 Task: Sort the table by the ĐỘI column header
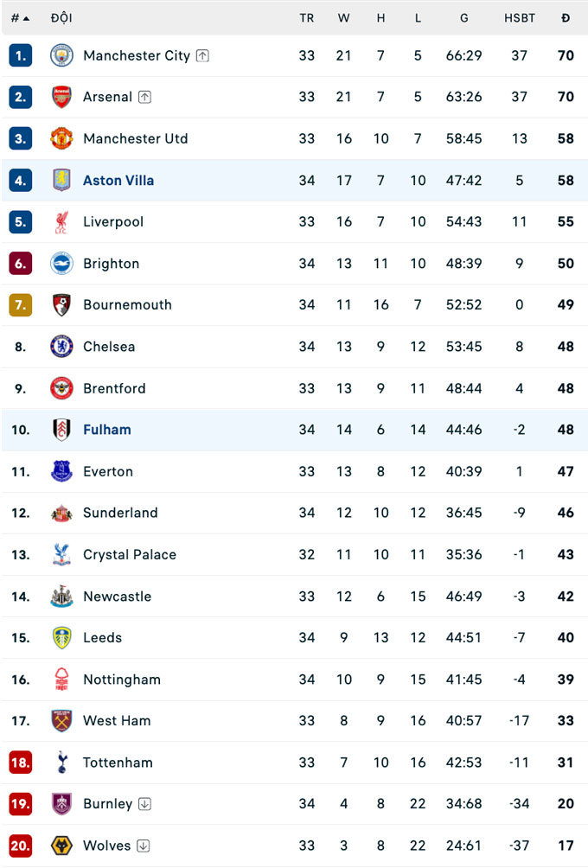[x=61, y=16]
